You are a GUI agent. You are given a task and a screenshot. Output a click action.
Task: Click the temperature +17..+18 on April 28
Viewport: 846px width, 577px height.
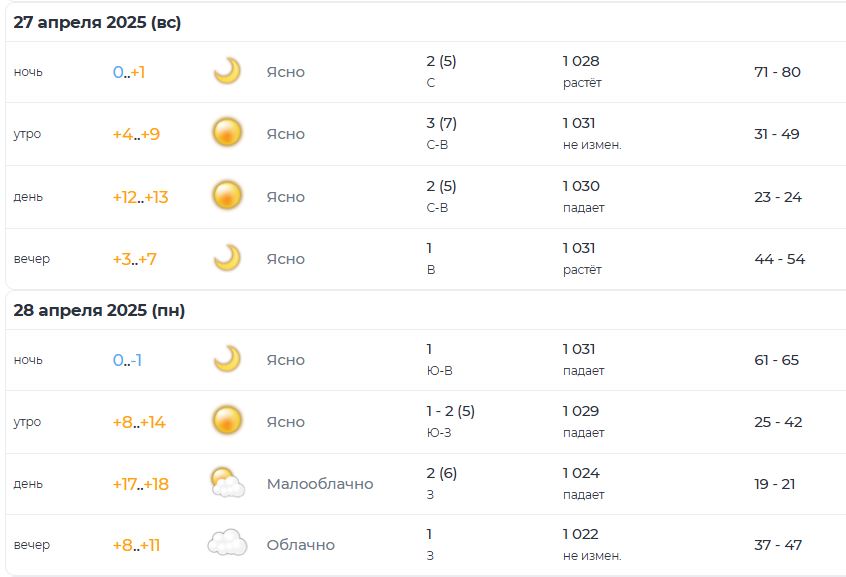pos(140,484)
